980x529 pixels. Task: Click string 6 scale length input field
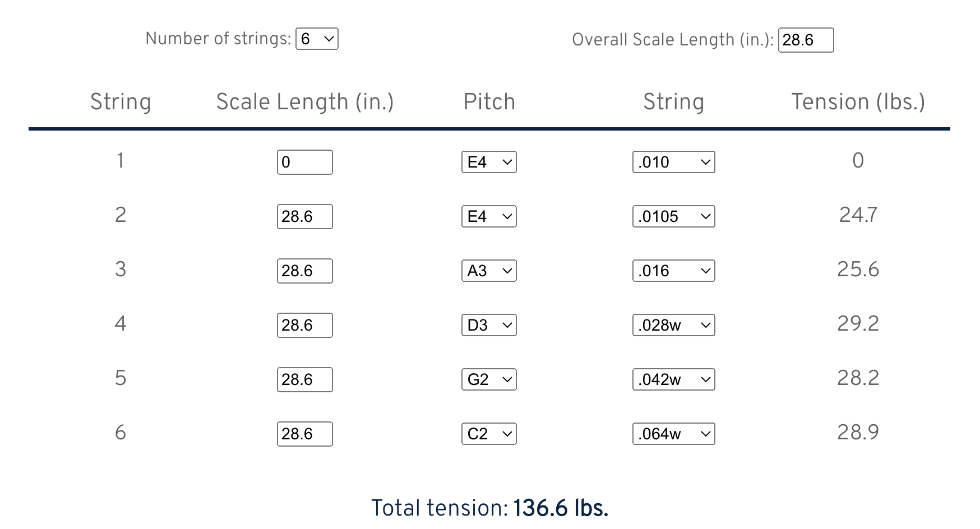304,434
